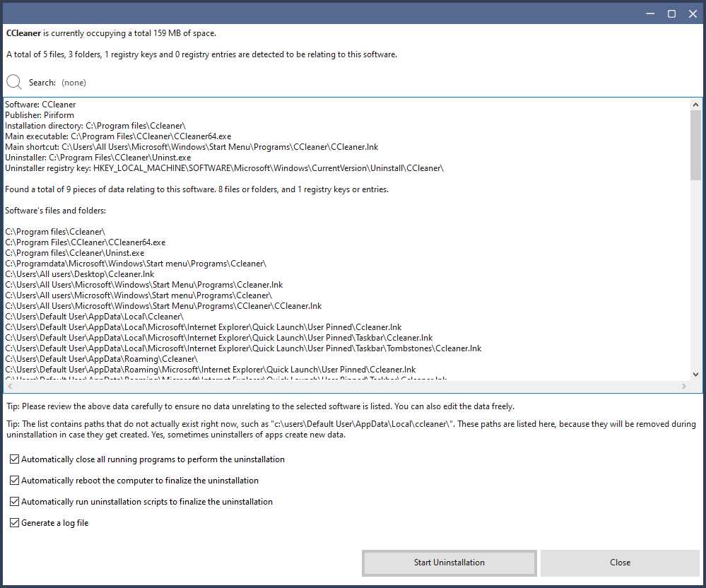706x588 pixels.
Task: Minimize the uninstaller window
Action: click(650, 13)
